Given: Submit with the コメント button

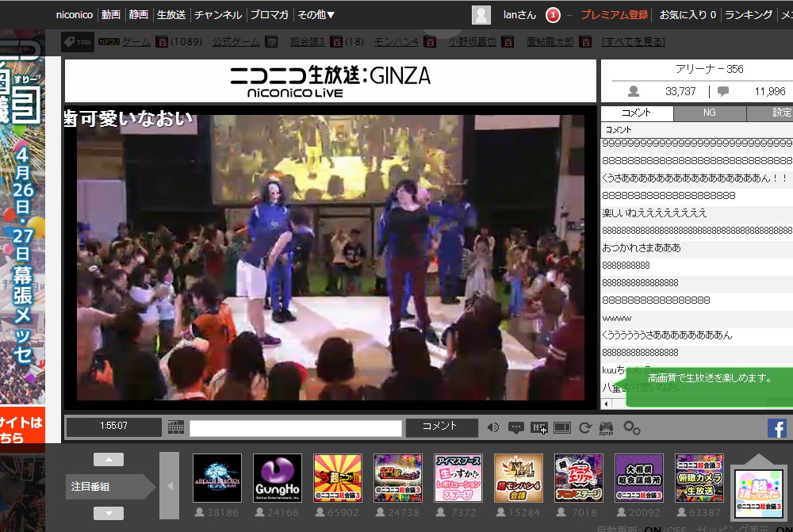Looking at the screenshot, I should (x=442, y=427).
